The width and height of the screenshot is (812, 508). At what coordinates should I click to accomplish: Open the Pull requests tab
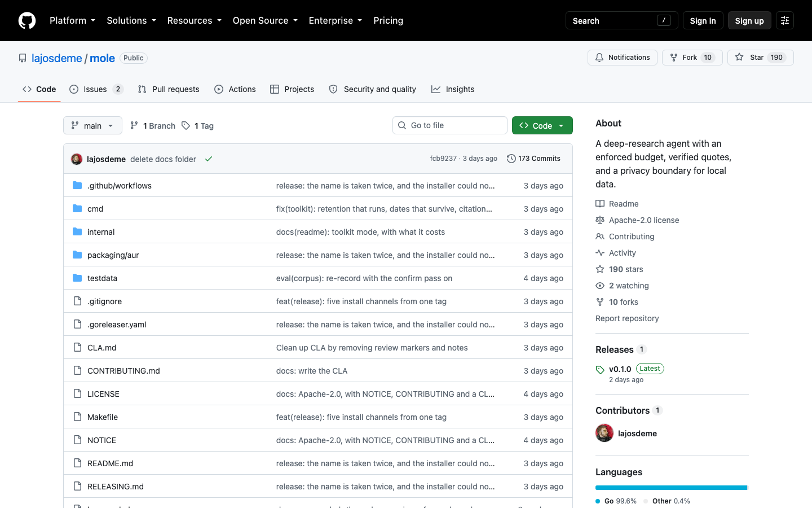click(x=169, y=89)
